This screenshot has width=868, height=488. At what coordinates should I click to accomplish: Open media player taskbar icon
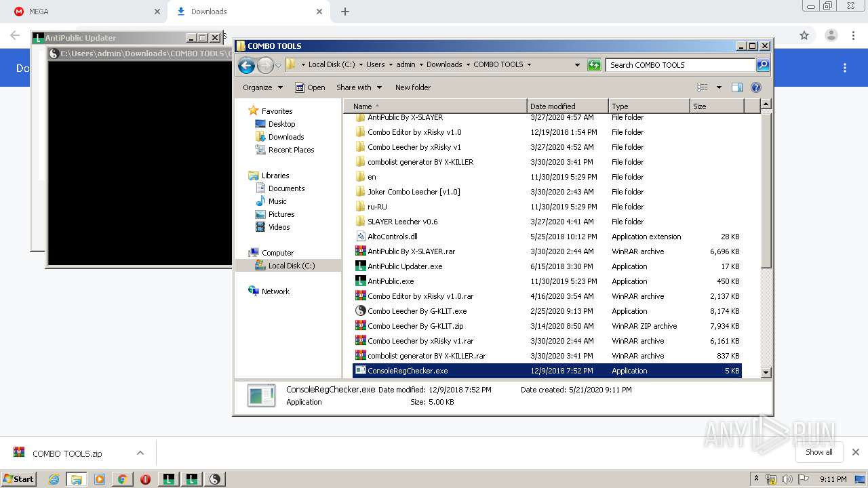click(x=100, y=479)
